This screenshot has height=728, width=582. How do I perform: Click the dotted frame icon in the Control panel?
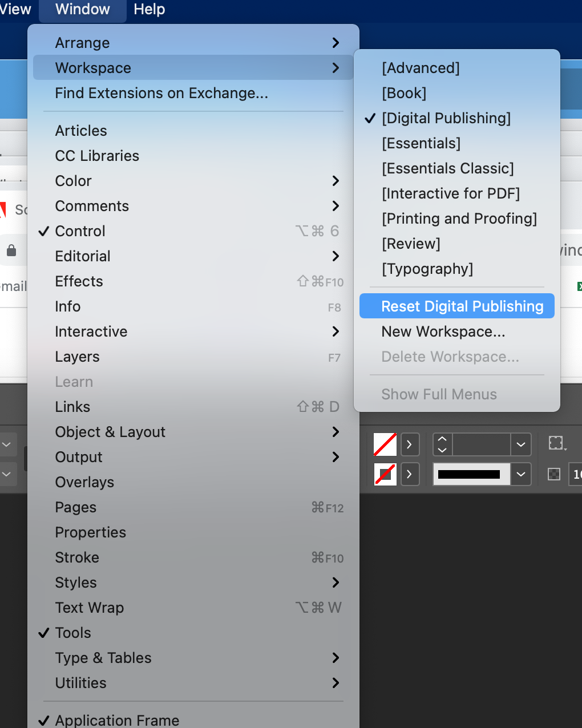(556, 443)
